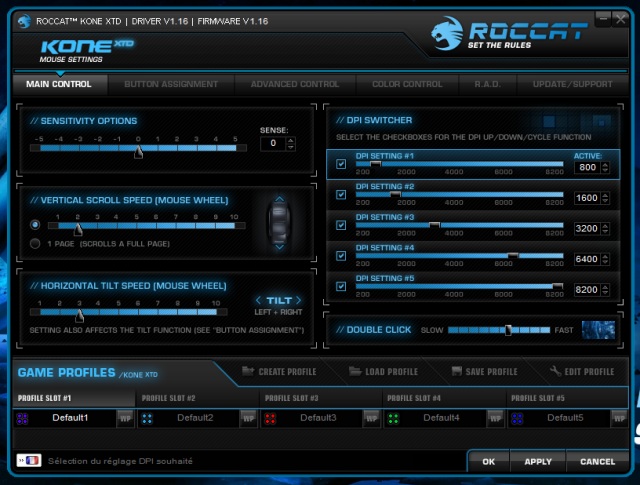The width and height of the screenshot is (640, 485).
Task: Open the Advanced Control tab
Action: [x=295, y=85]
